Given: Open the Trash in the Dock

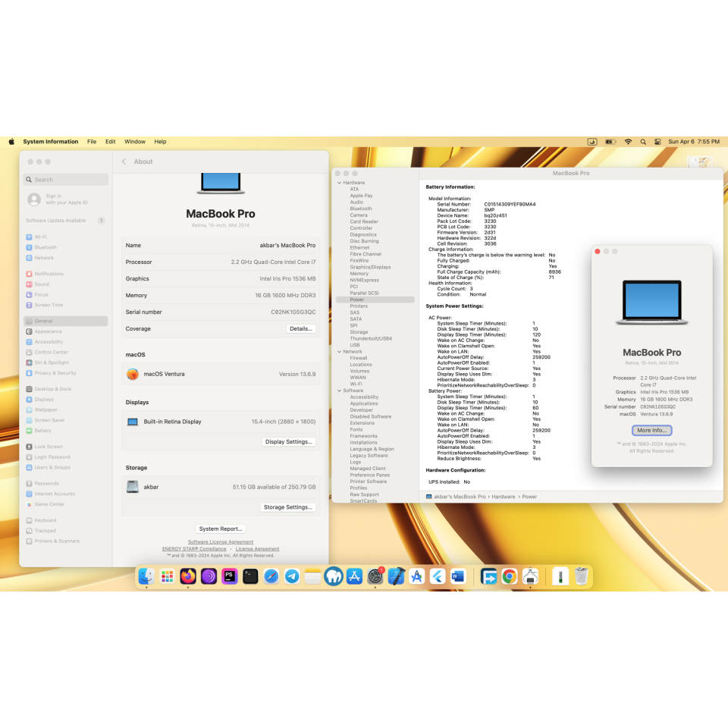Looking at the screenshot, I should (582, 576).
